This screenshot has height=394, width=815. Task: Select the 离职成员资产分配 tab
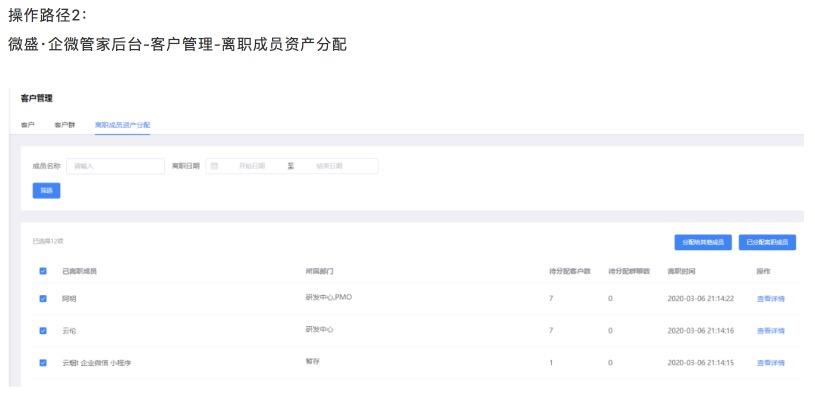click(x=123, y=125)
